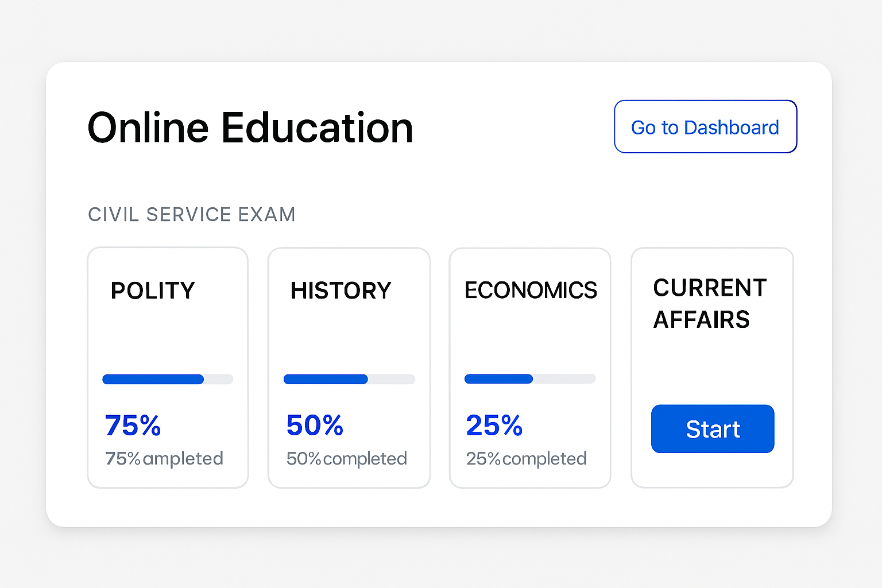Screen dimensions: 882x588
Task: Click the Civil Service Exam section label
Action: coord(191,214)
